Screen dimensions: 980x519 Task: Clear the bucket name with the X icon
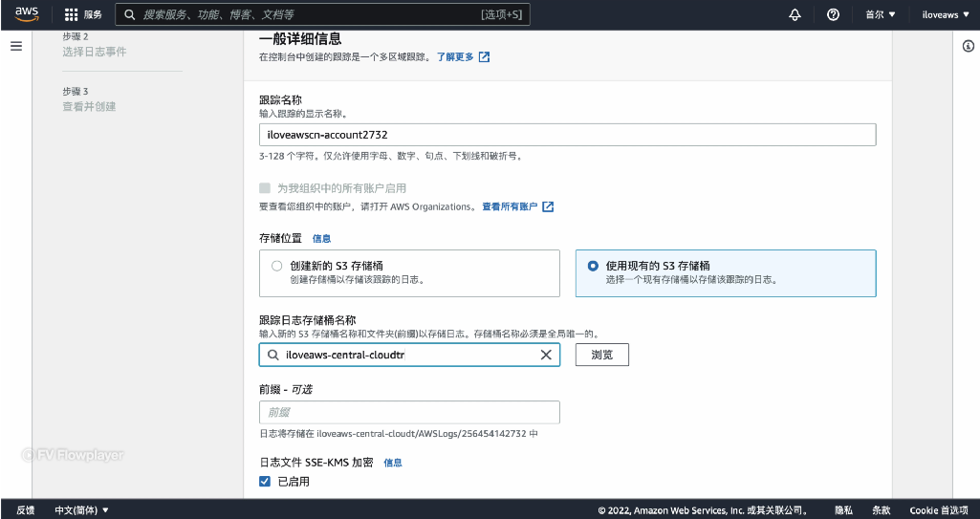[x=546, y=355]
